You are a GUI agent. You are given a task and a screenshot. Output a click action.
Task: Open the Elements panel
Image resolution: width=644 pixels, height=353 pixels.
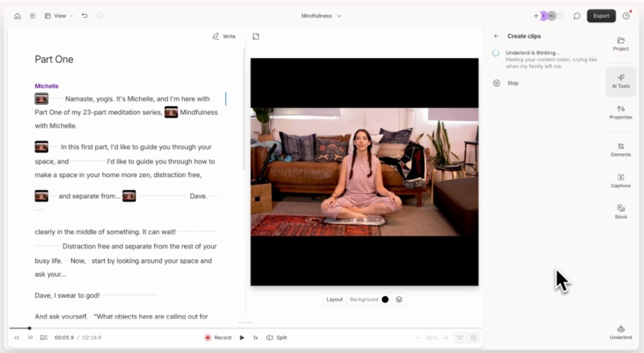tap(621, 149)
